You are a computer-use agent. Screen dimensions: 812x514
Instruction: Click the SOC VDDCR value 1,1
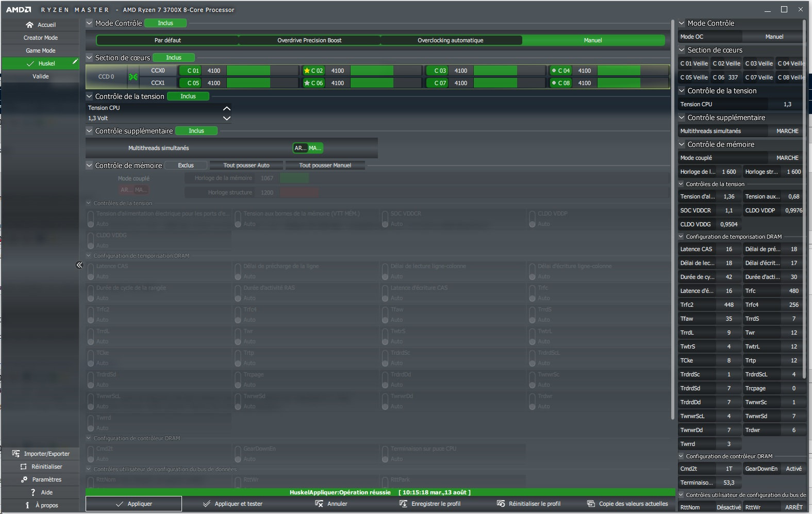[x=729, y=210]
